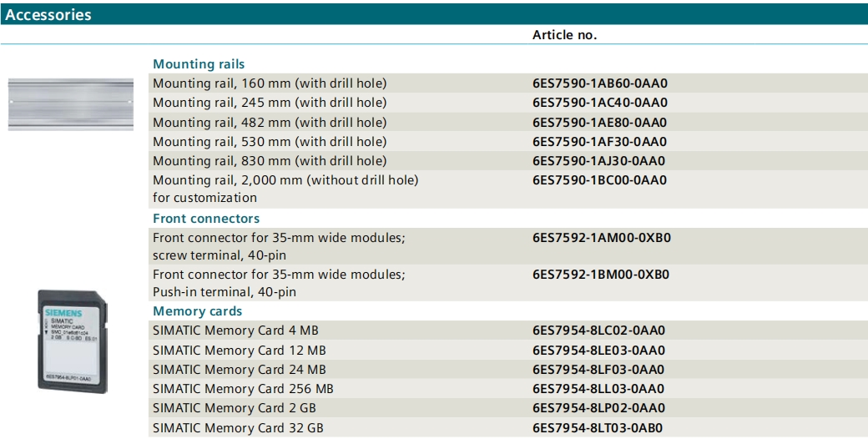Click article number 6ES7590-1BC00-0AA0

tap(599, 180)
